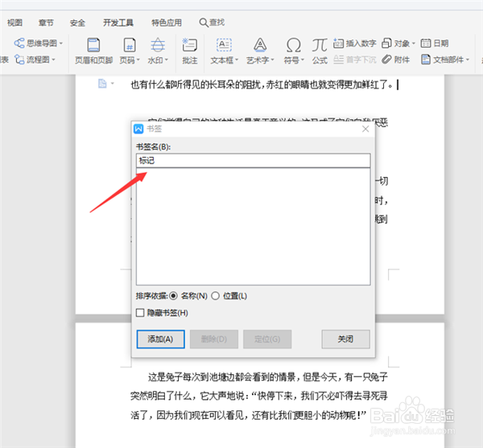The width and height of the screenshot is (483, 448).
Task: Click the text line starting 突然明白了什么
Action: 258,396
